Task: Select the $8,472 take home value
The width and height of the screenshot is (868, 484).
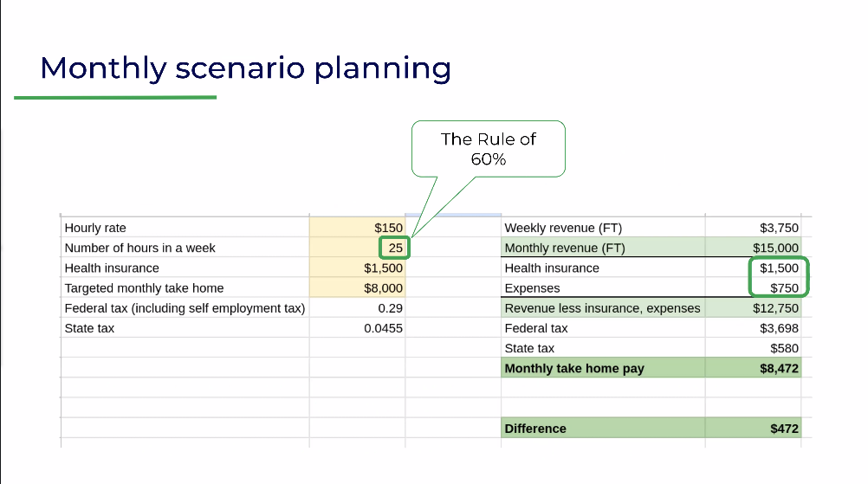Action: pos(779,368)
